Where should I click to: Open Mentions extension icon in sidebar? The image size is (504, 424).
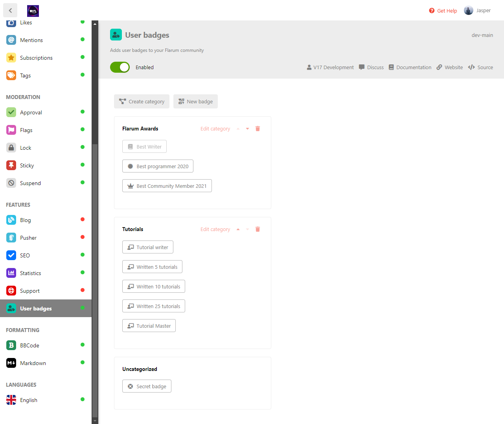(x=11, y=40)
